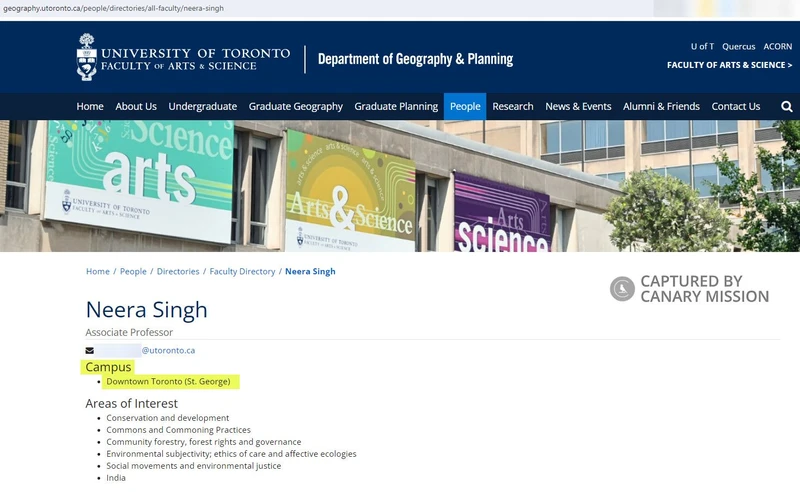Open Faculty Directory breadcrumb link
The image size is (800, 492).
(x=242, y=272)
